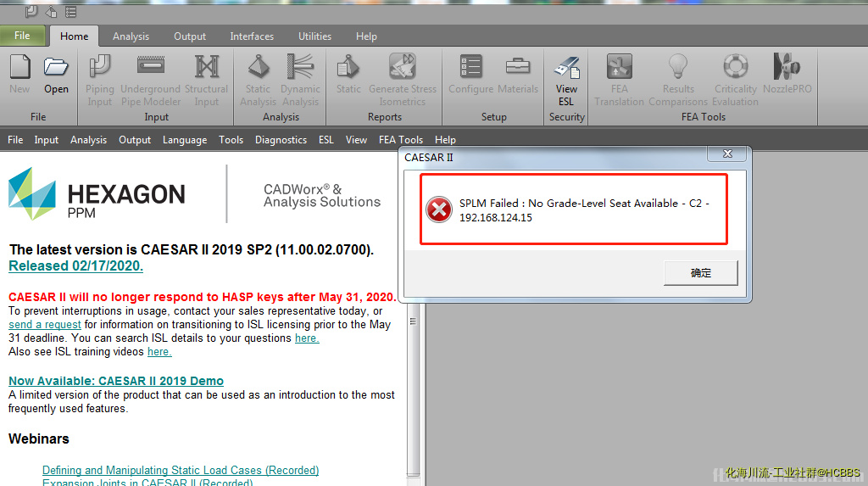Start Dynamic Analysis tool
Screen dimensions: 868x486
[x=300, y=80]
